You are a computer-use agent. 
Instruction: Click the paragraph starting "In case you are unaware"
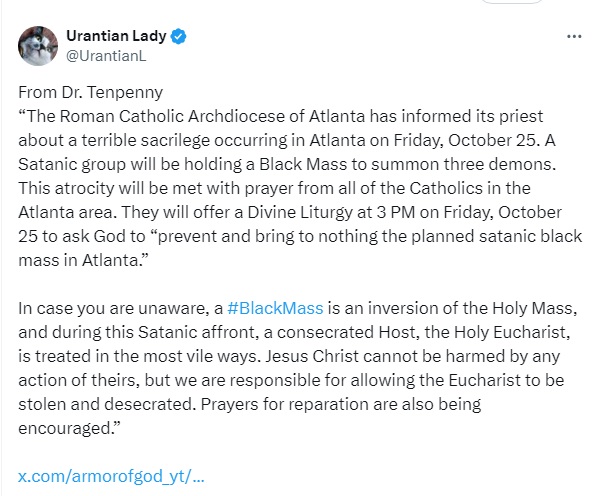(298, 368)
